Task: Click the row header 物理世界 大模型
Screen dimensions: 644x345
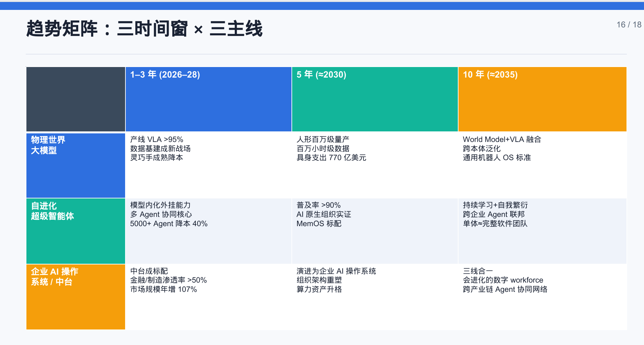Action: 76,165
